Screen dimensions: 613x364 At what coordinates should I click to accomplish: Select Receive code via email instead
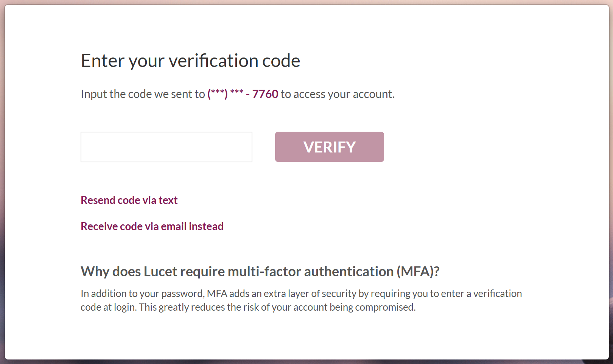click(152, 226)
